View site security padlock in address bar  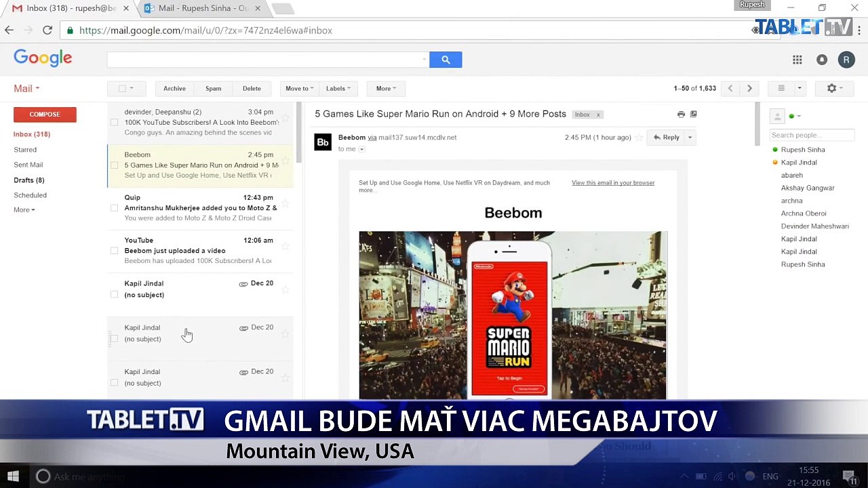pyautogui.click(x=71, y=30)
